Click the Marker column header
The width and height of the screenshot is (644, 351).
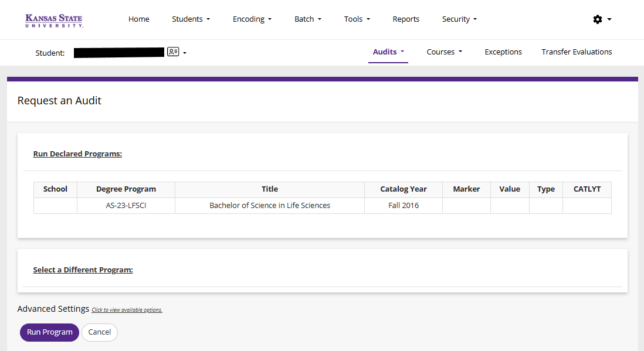click(x=466, y=189)
